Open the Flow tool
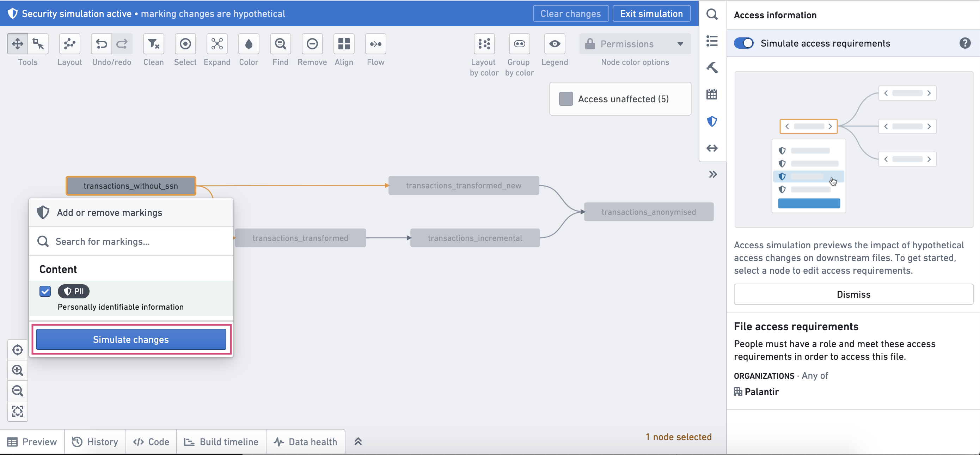980x455 pixels. point(376,44)
